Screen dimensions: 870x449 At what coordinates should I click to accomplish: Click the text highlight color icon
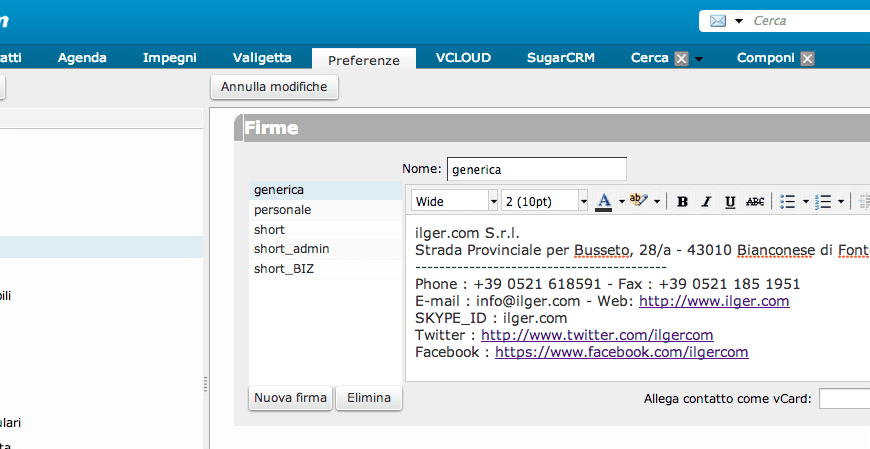639,200
